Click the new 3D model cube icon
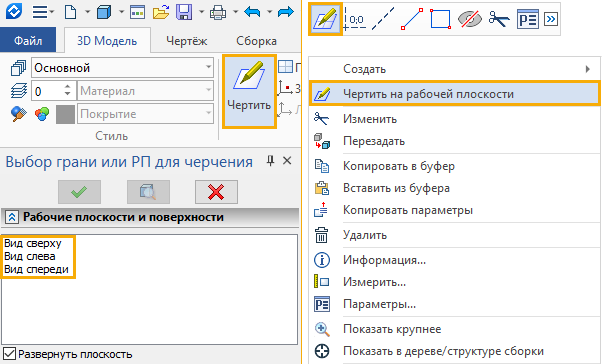The height and width of the screenshot is (364, 602). click(104, 12)
